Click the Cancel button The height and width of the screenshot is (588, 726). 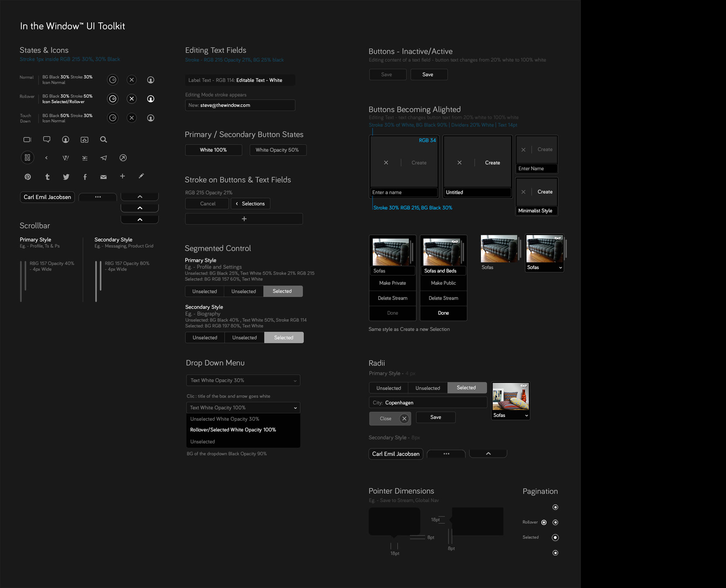point(207,204)
